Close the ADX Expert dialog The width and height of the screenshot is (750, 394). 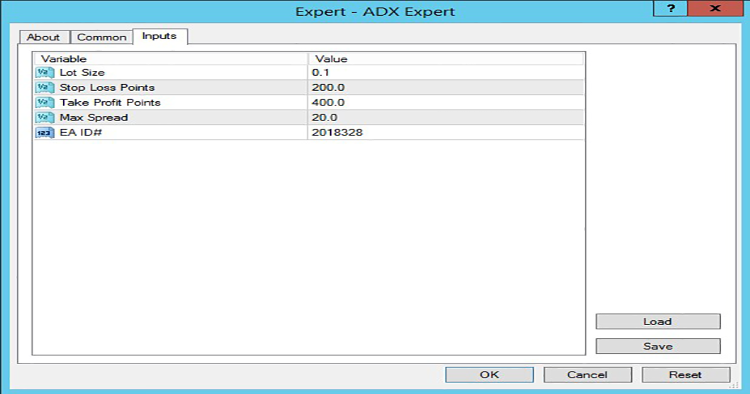click(715, 9)
